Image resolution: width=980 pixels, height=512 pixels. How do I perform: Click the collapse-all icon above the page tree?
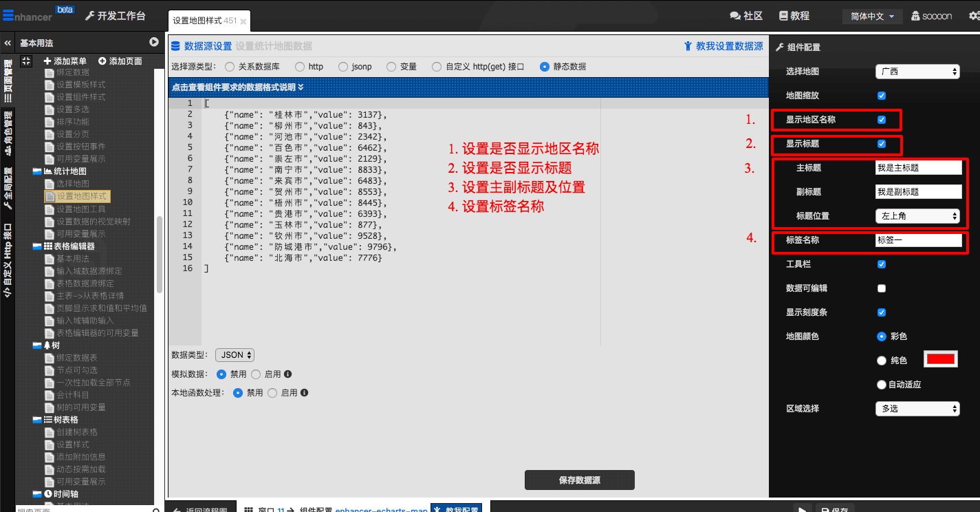click(x=26, y=61)
